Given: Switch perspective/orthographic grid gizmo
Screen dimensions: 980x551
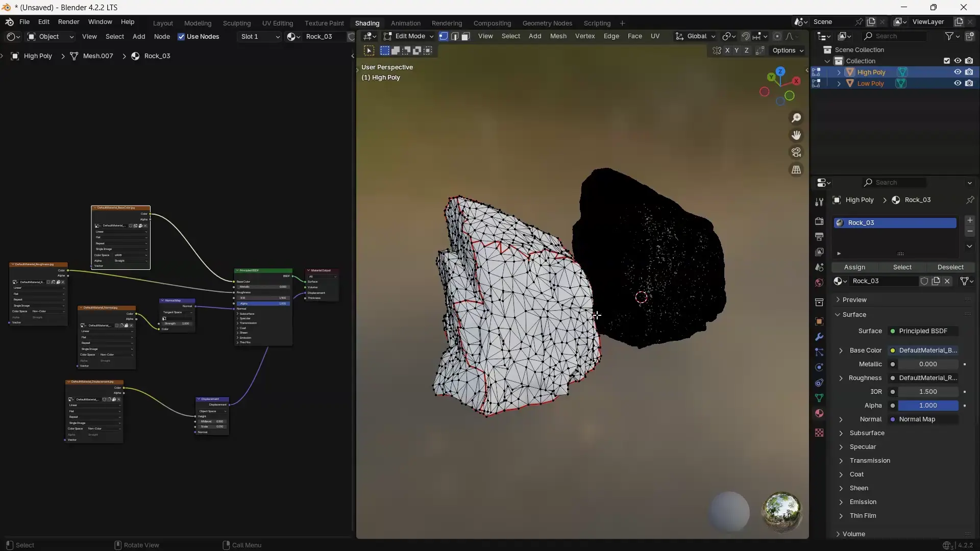Looking at the screenshot, I should tap(796, 170).
